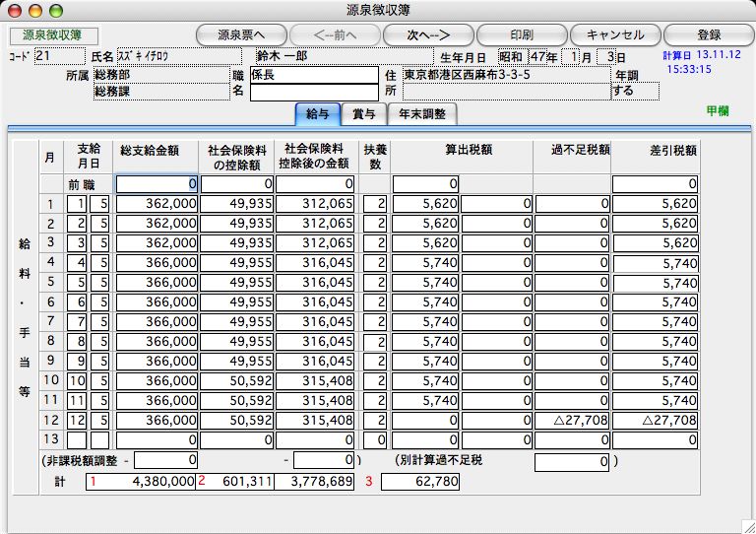Click the 源泉票へ button
Image resolution: width=756 pixels, height=534 pixels.
[x=241, y=34]
